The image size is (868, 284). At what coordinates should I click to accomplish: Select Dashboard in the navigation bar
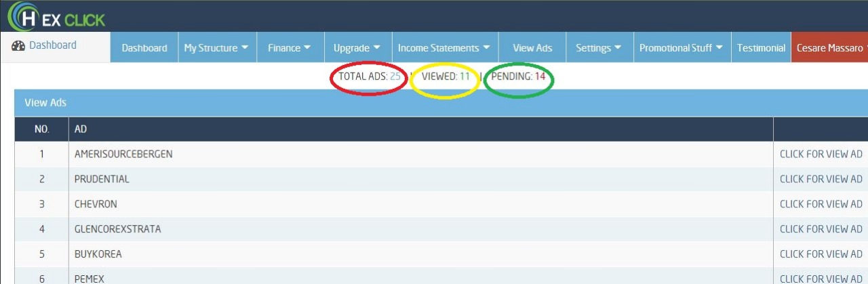click(x=144, y=48)
